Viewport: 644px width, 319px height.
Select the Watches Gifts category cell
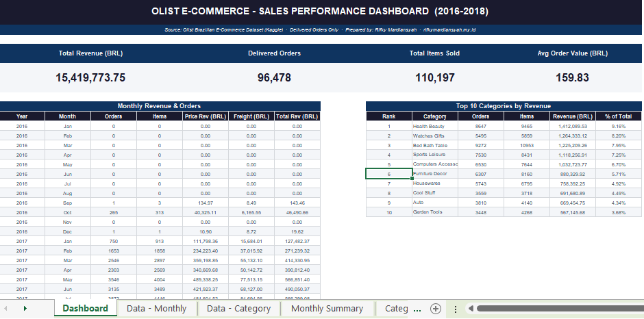[434, 136]
